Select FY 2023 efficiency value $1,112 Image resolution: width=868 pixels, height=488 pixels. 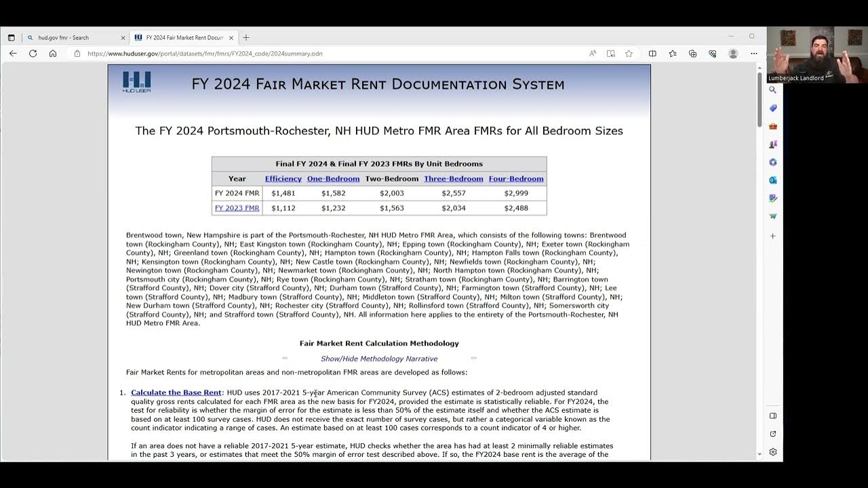(283, 208)
